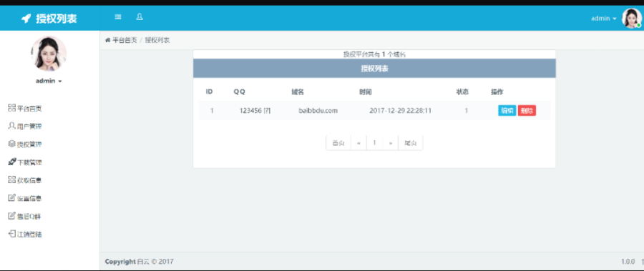Screen dimensions: 644x271
Task: Toggle the sidebar with the hamburger icon
Action: tap(118, 17)
